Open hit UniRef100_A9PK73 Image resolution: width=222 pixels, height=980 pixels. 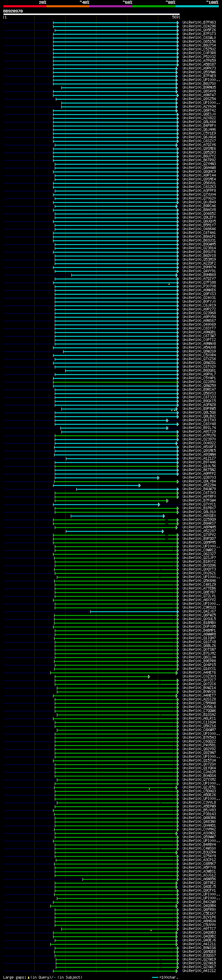coord(199,68)
